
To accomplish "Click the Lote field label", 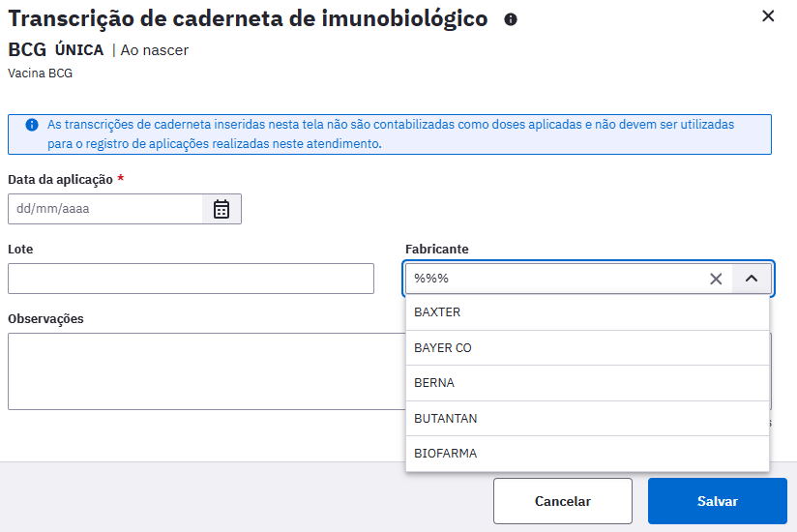I will pos(20,250).
